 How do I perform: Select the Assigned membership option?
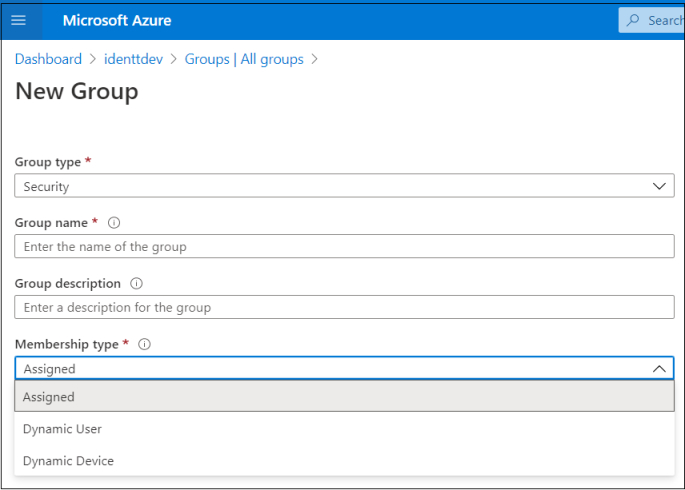coord(344,396)
